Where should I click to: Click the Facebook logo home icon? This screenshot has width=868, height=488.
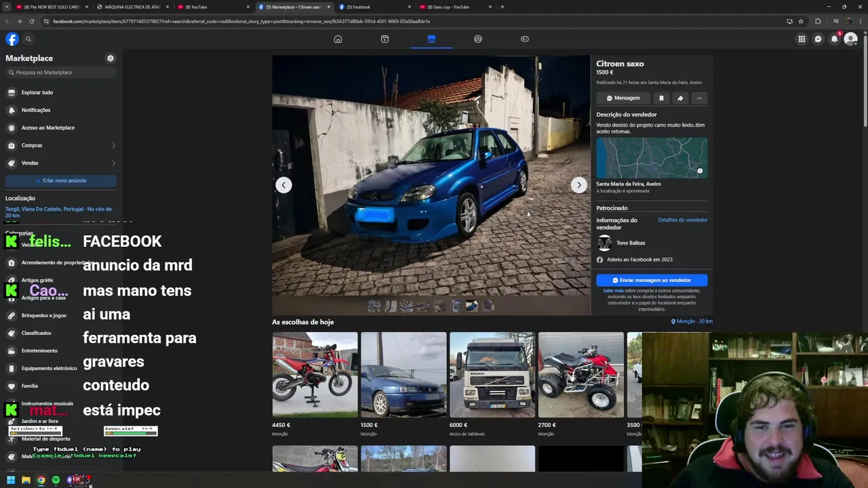tap(12, 39)
